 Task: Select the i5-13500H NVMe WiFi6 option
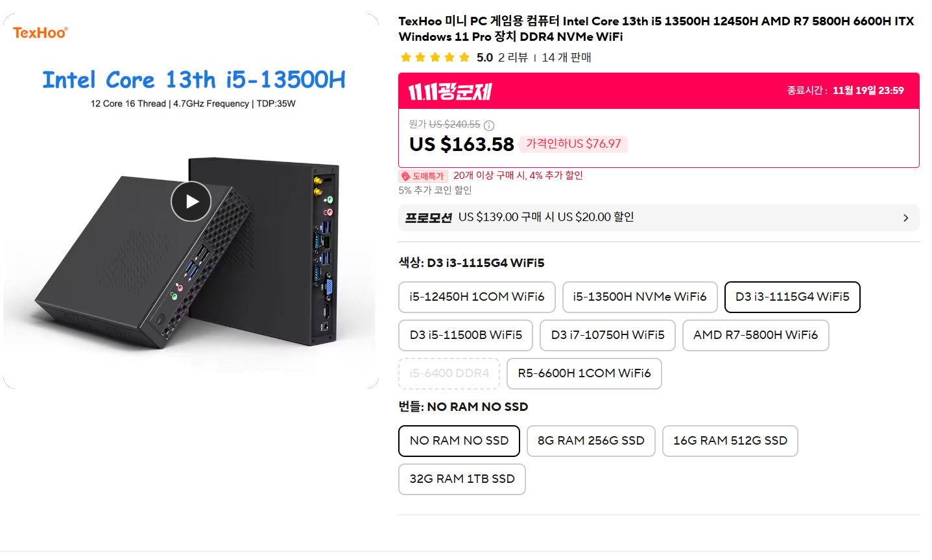[639, 297]
